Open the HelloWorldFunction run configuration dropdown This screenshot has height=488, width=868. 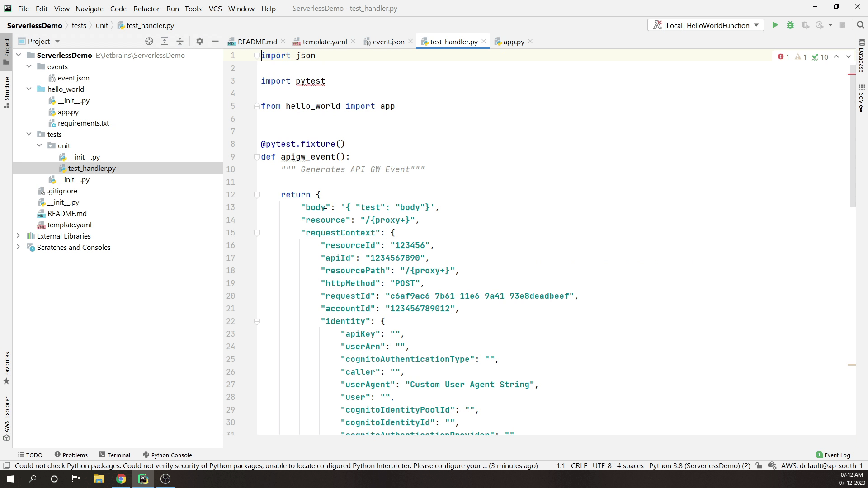706,25
